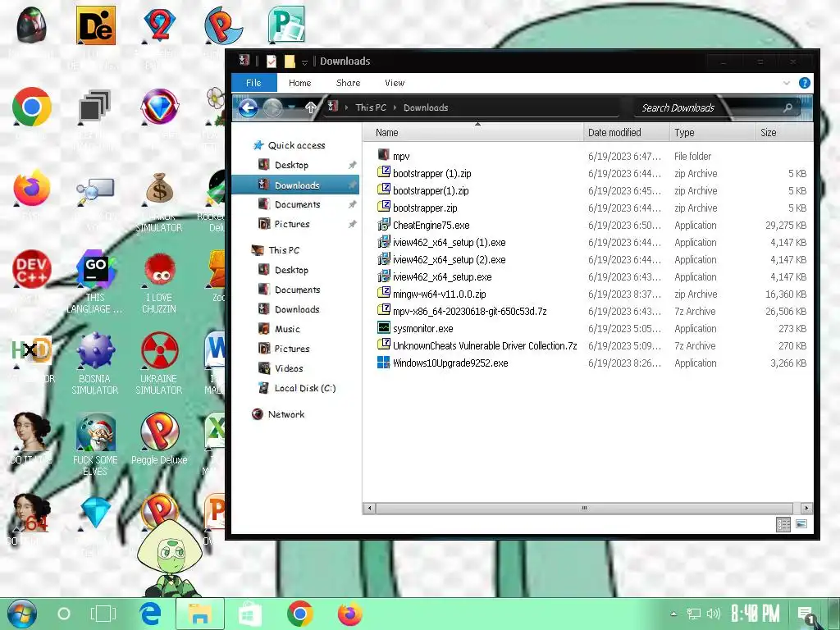Select the CheatEngine75.exe icon
840x630 pixels.
pyautogui.click(x=383, y=225)
